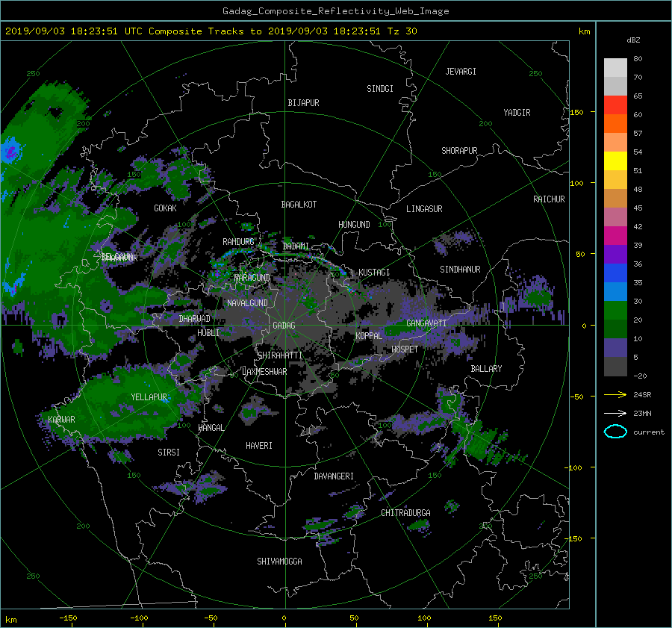This screenshot has height=628, width=672.
Task: Click the 150 km right axis tick
Action: pos(577,112)
